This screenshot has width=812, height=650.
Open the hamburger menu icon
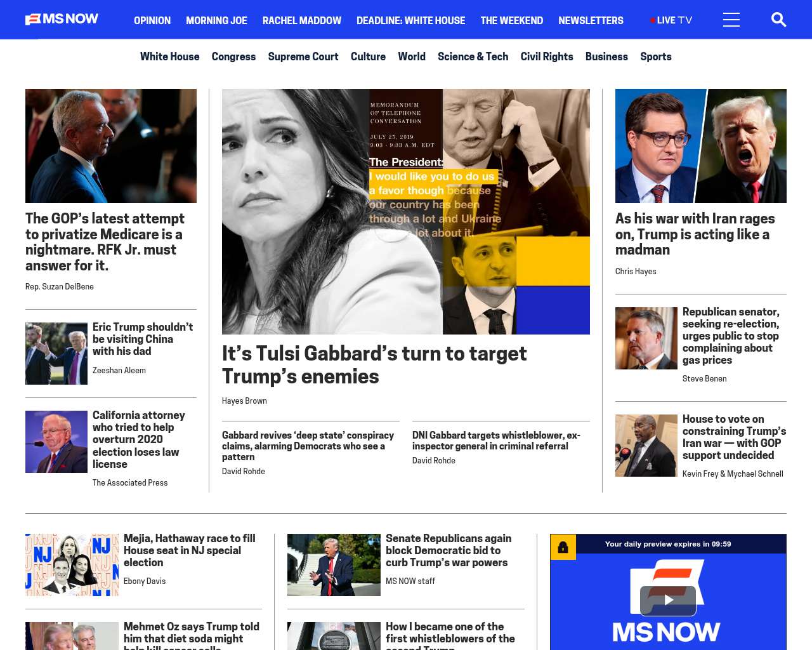(731, 20)
